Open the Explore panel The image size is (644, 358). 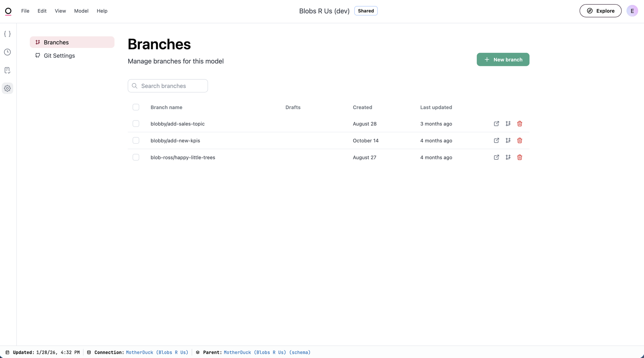click(x=600, y=11)
